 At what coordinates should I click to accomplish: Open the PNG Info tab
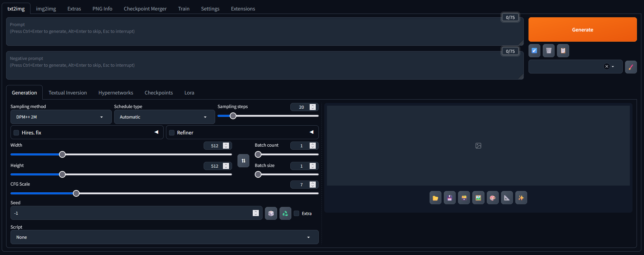[102, 8]
